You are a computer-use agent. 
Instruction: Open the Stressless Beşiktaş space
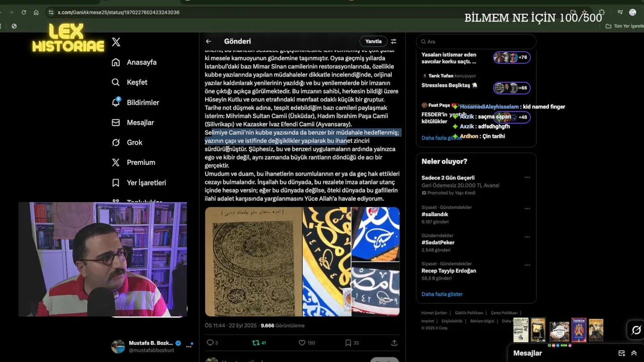coord(449,85)
